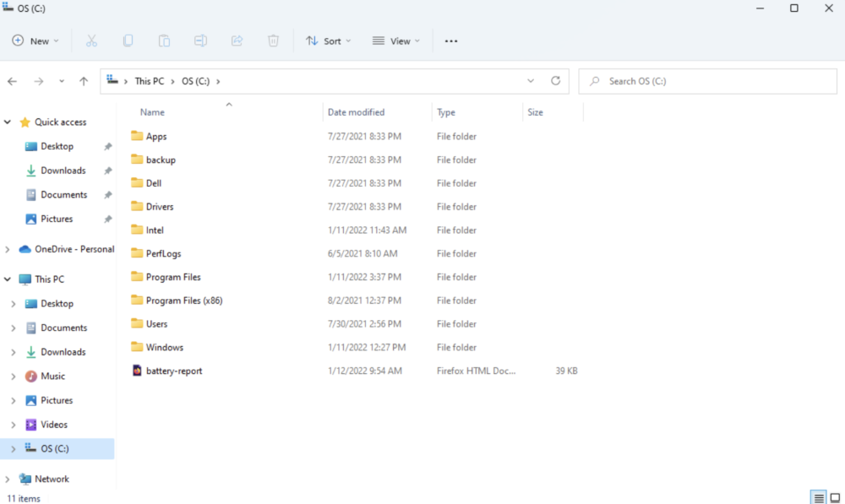This screenshot has height=504, width=845.
Task: Click chevron after OS (C:) in address bar
Action: click(x=218, y=81)
